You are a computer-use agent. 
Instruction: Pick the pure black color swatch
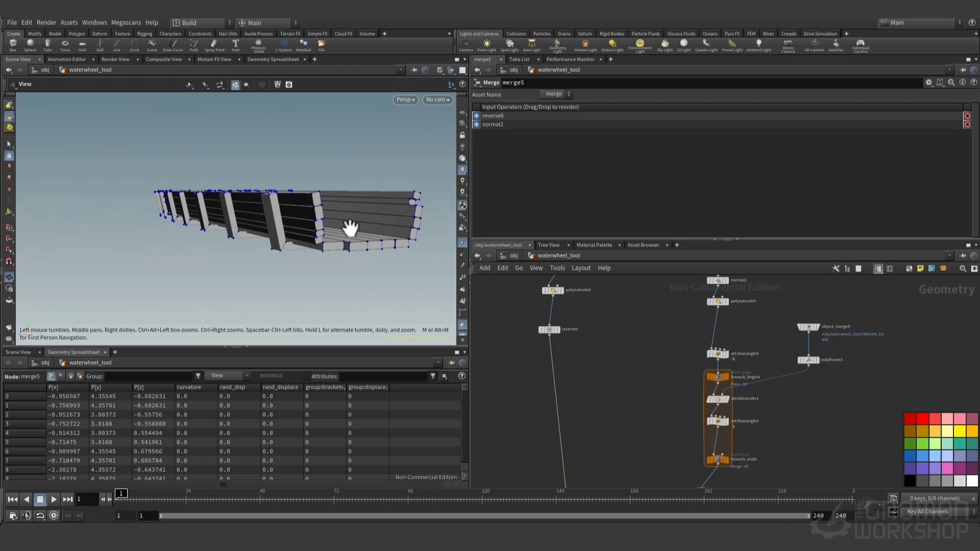[910, 481]
